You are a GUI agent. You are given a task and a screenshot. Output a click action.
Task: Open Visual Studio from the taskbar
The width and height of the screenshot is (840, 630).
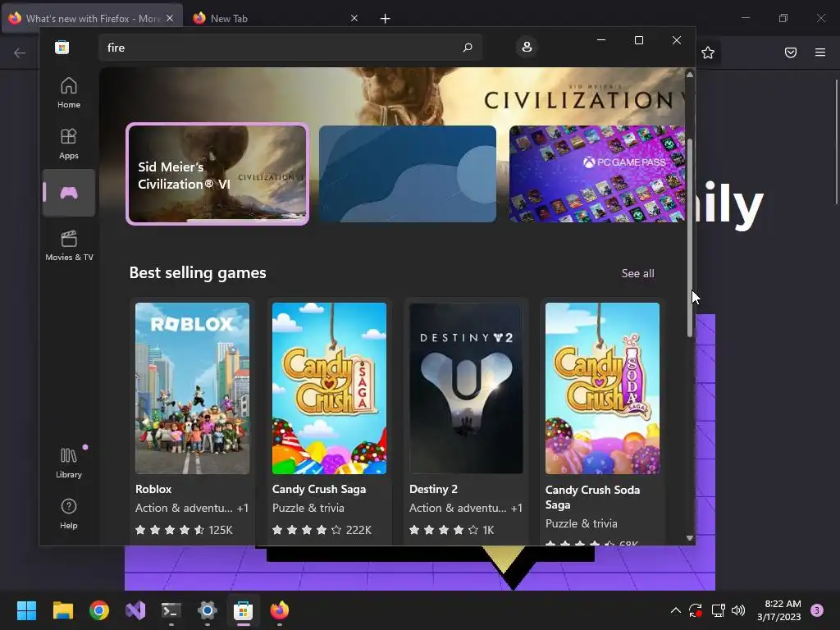(x=135, y=610)
